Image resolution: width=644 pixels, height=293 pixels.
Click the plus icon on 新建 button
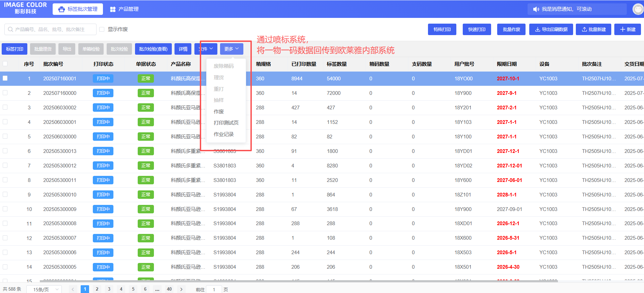(x=623, y=29)
